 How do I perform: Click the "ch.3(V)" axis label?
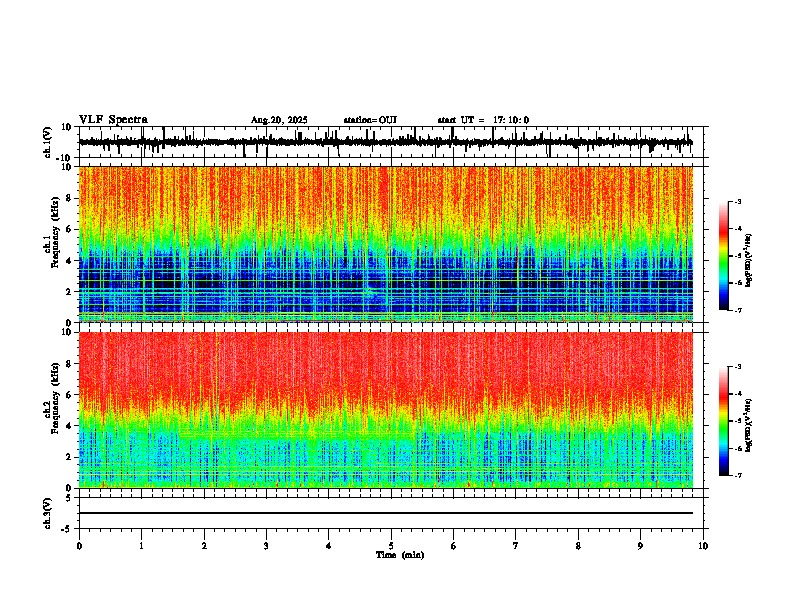tap(47, 513)
